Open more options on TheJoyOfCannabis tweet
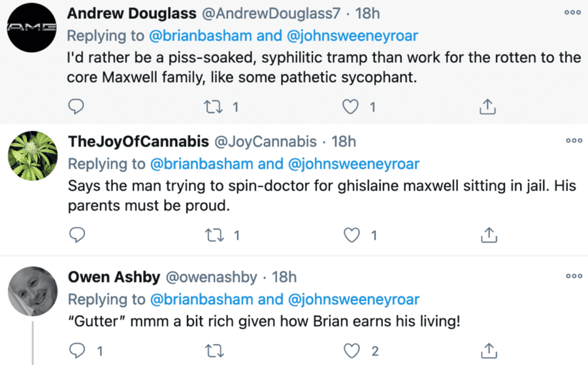 (574, 140)
